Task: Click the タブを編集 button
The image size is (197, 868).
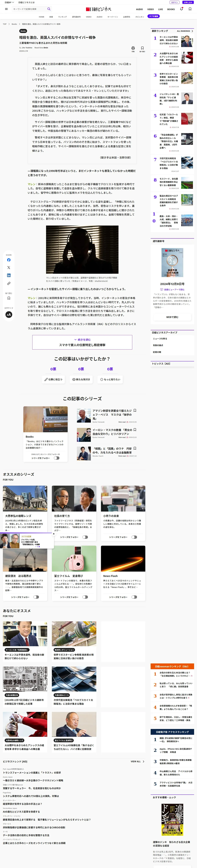Action: [154, 16]
